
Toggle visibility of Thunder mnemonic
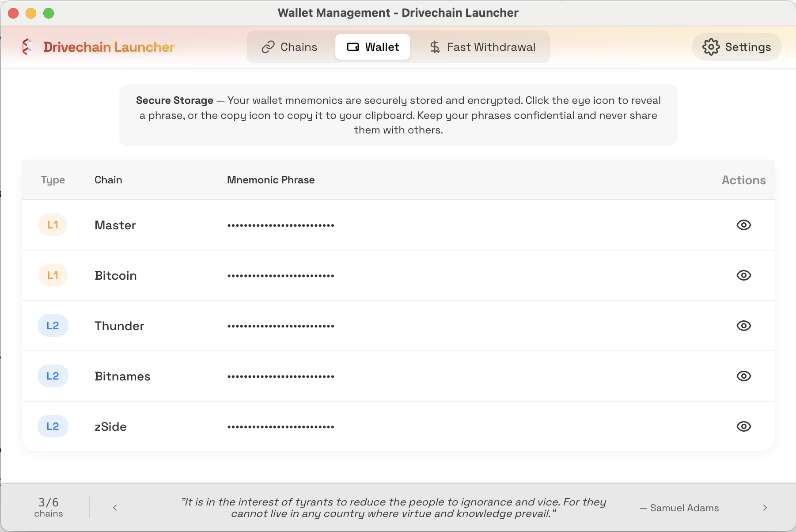(x=744, y=326)
